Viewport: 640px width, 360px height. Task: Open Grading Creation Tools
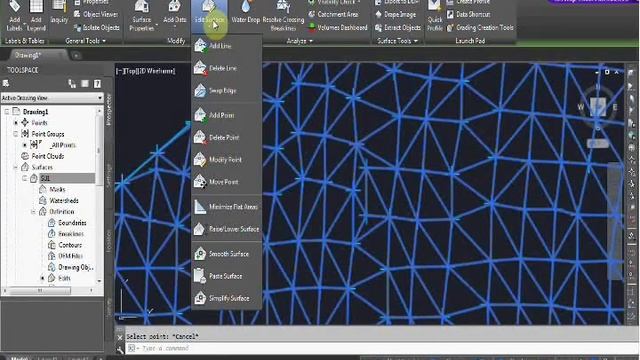[480, 27]
